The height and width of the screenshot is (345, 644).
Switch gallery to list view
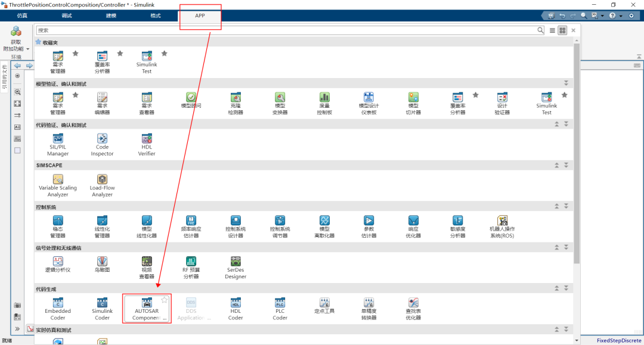coord(552,30)
